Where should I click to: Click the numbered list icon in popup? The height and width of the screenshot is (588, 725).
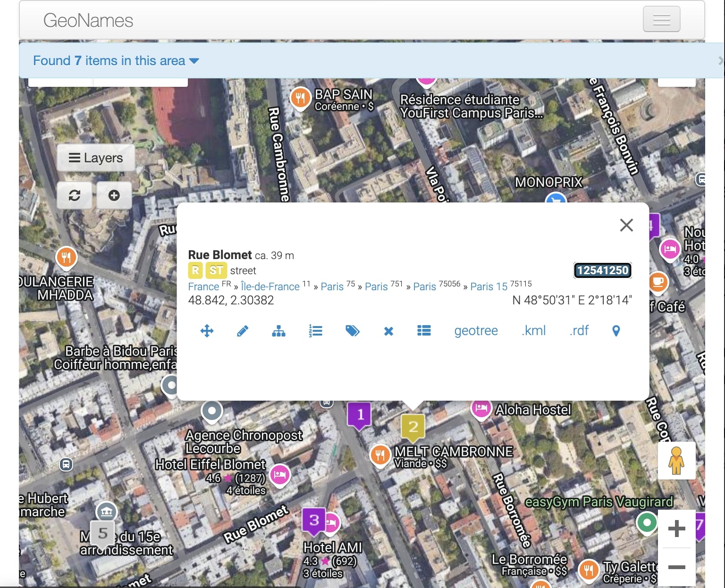click(315, 331)
